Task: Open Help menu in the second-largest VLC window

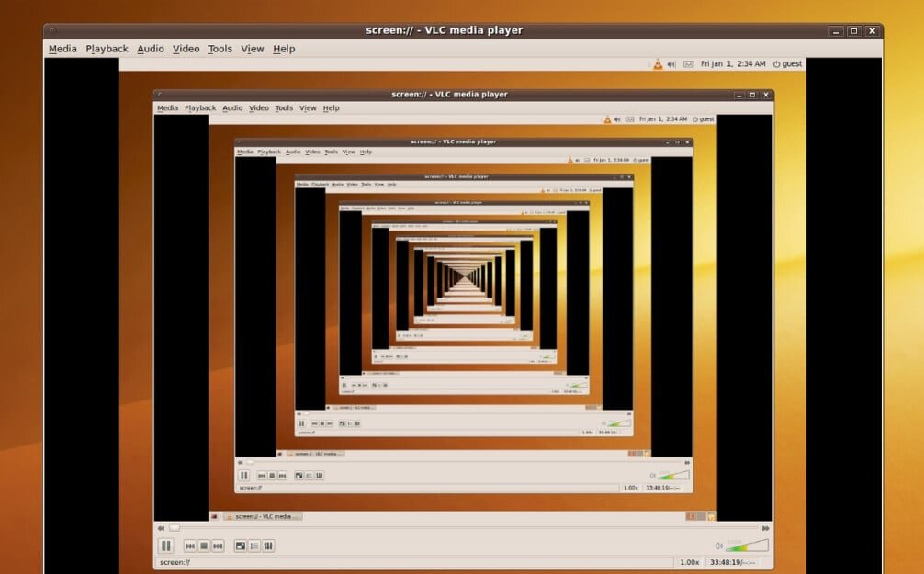Action: [332, 107]
